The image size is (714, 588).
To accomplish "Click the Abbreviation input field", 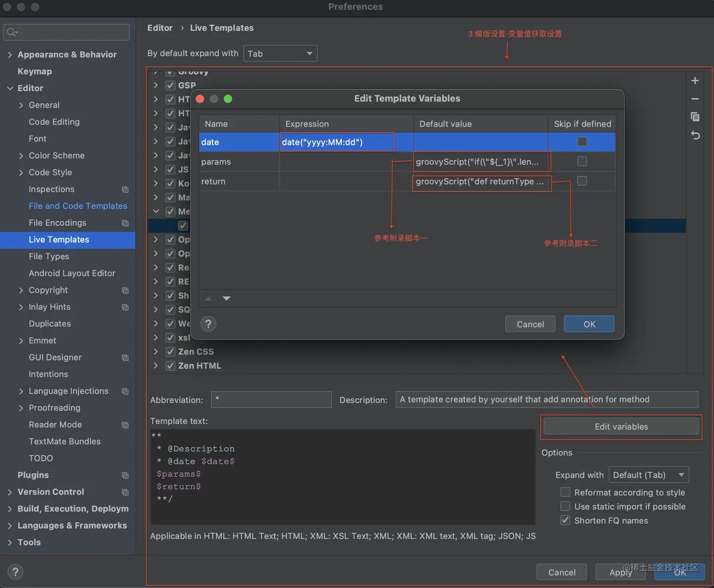I will point(271,399).
